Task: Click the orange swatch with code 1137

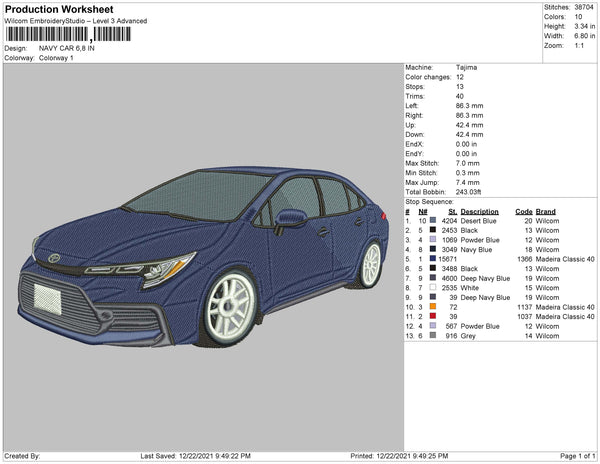Action: coord(431,306)
